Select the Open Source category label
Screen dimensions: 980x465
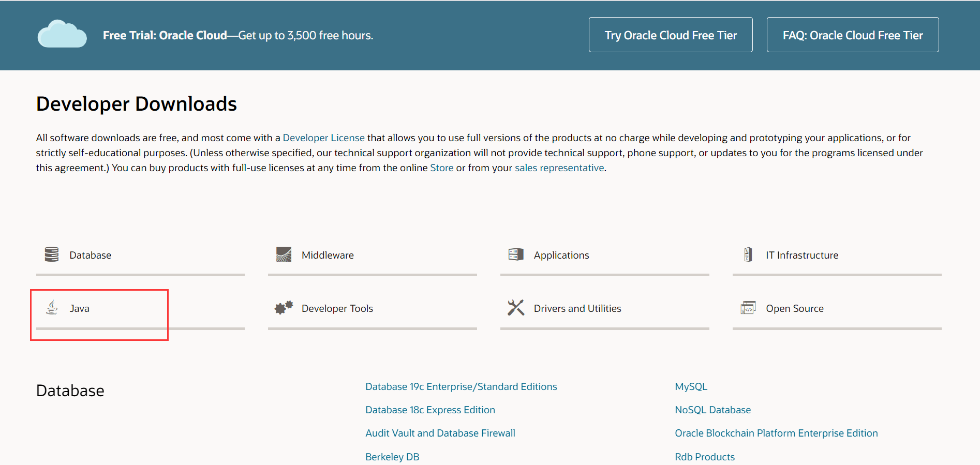[x=795, y=308]
